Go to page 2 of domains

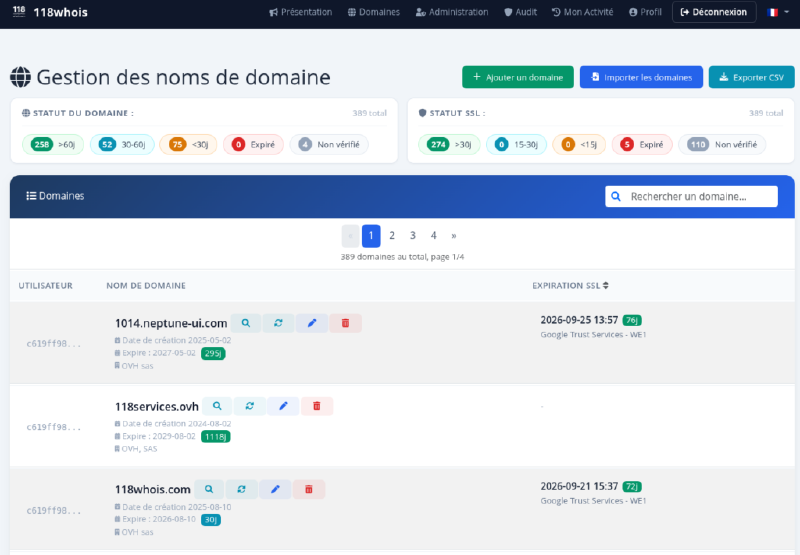click(392, 236)
